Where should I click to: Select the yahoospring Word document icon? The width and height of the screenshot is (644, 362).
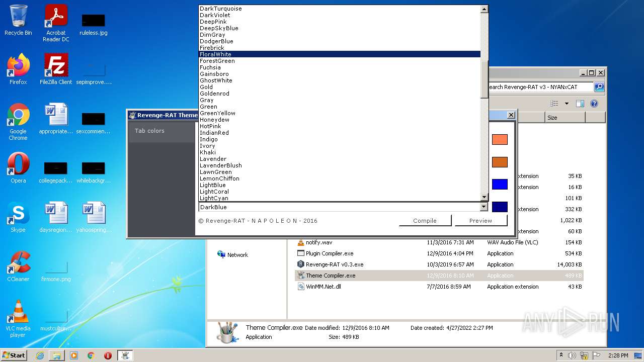tap(94, 217)
